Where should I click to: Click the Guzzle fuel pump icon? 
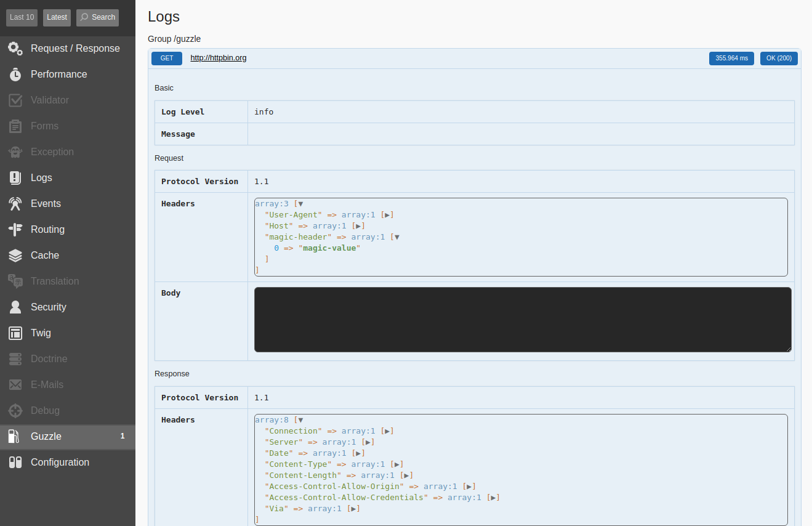pyautogui.click(x=14, y=436)
